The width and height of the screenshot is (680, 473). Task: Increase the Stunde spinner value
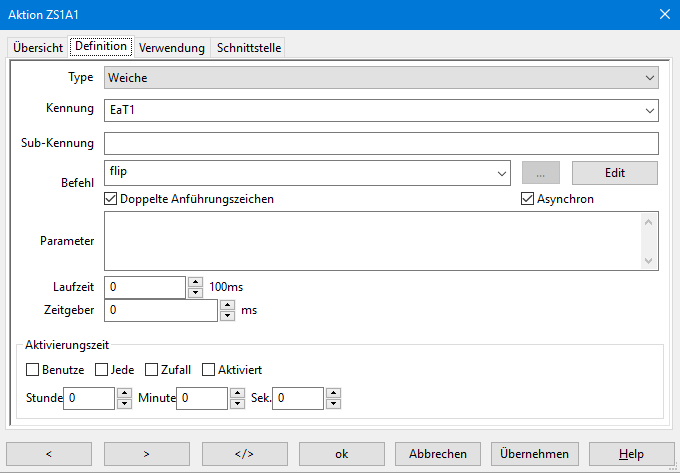click(x=124, y=394)
